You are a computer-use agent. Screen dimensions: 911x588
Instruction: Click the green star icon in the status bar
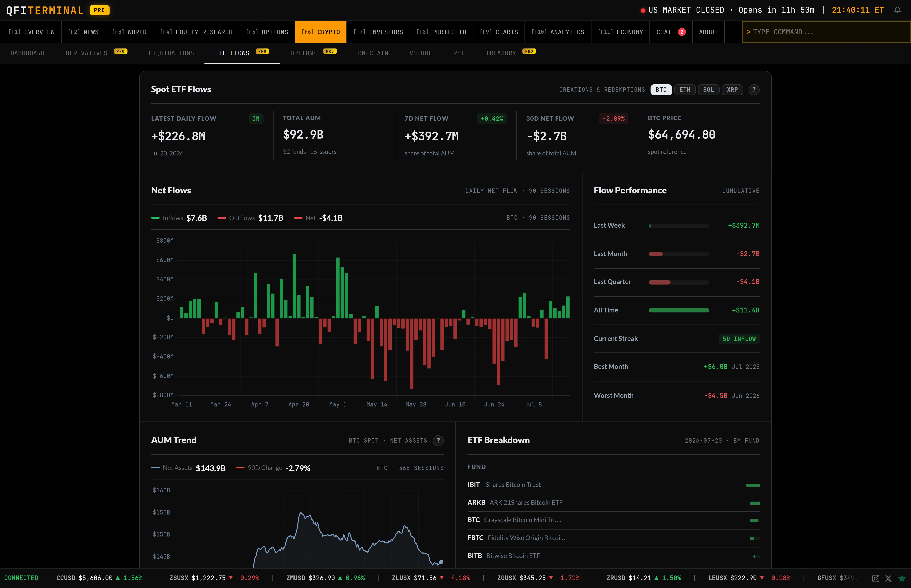pos(902,578)
